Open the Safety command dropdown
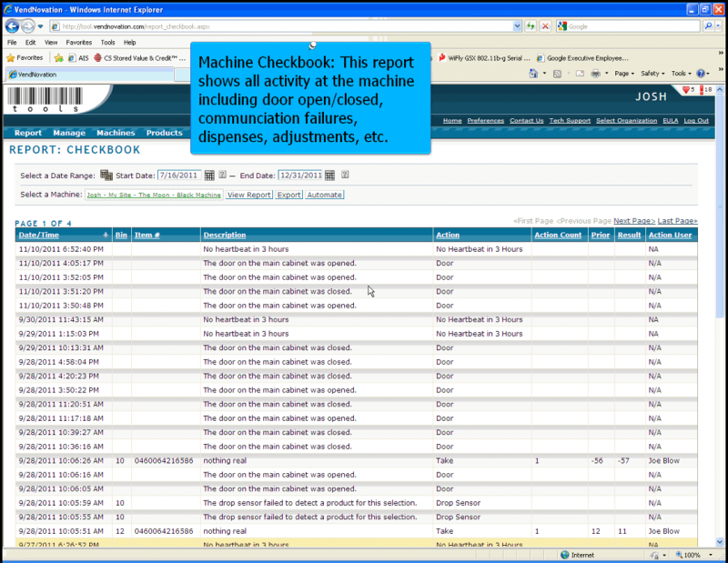The width and height of the screenshot is (728, 563). (x=652, y=74)
